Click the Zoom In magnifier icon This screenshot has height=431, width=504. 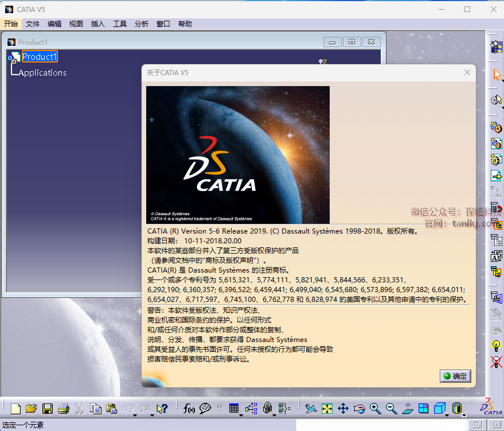coord(375,409)
